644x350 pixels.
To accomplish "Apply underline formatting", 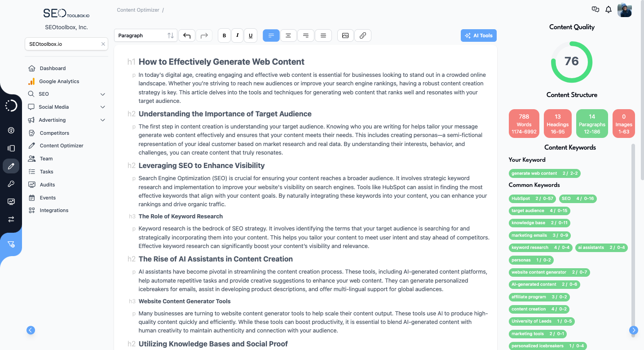I will 251,35.
